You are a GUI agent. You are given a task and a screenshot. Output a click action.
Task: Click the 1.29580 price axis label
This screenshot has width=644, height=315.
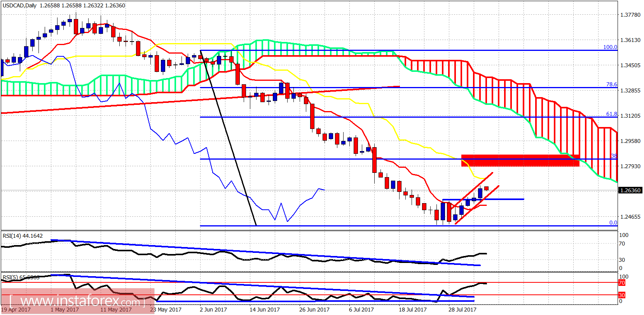point(630,141)
